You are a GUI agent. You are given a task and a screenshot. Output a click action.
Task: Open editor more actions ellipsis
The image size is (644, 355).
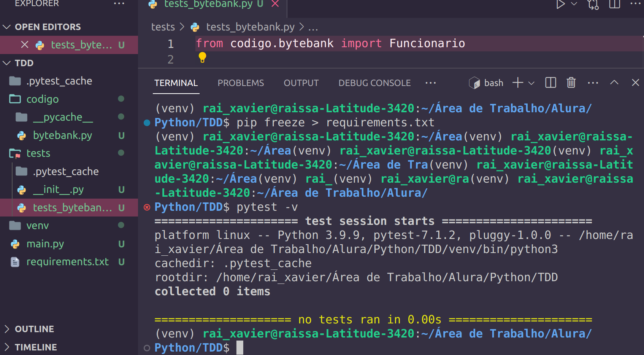click(x=636, y=3)
